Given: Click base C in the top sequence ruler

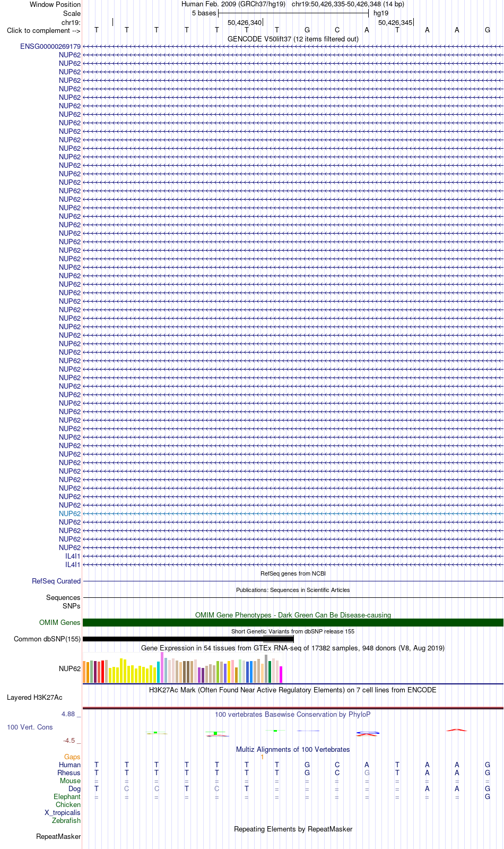Looking at the screenshot, I should coord(337,30).
